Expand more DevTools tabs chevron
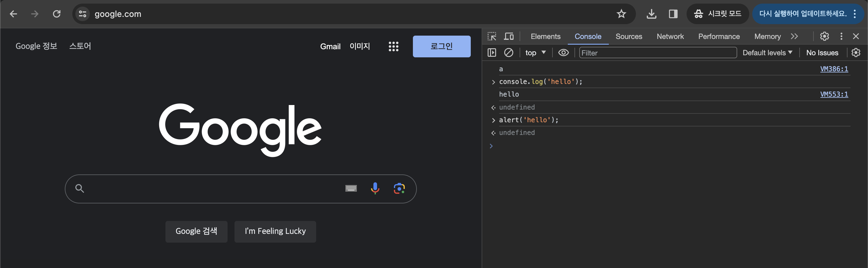868x268 pixels. coord(794,36)
